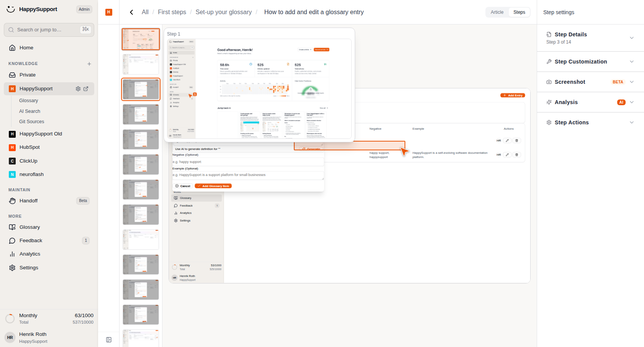Click Add Entry in the step screenshot
The image size is (644, 347).
pyautogui.click(x=513, y=95)
